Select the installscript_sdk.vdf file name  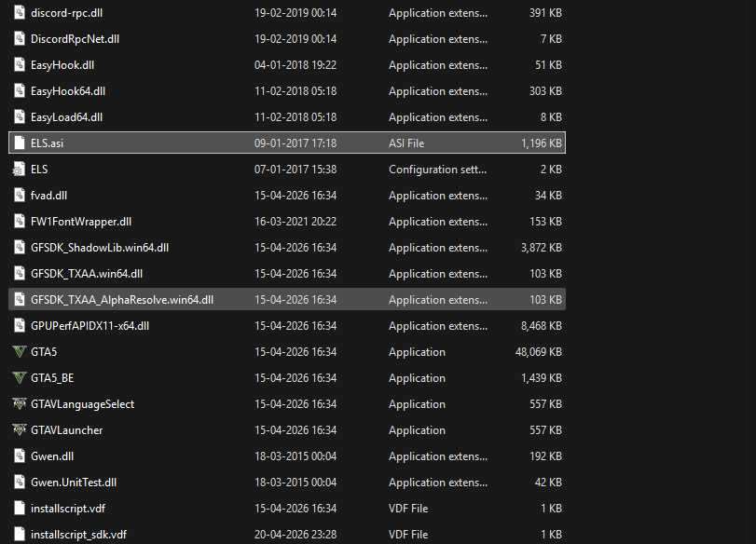[x=78, y=535]
